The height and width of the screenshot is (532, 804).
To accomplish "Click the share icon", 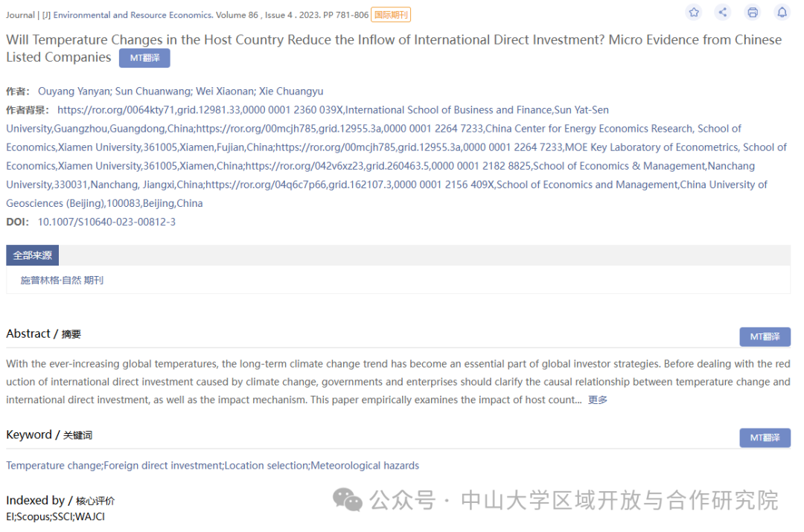I will [723, 13].
